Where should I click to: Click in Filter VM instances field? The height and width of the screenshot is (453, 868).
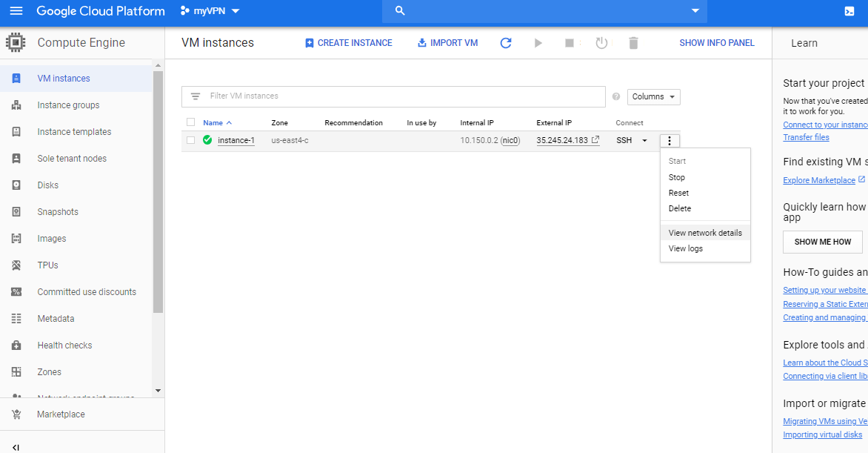click(x=393, y=96)
